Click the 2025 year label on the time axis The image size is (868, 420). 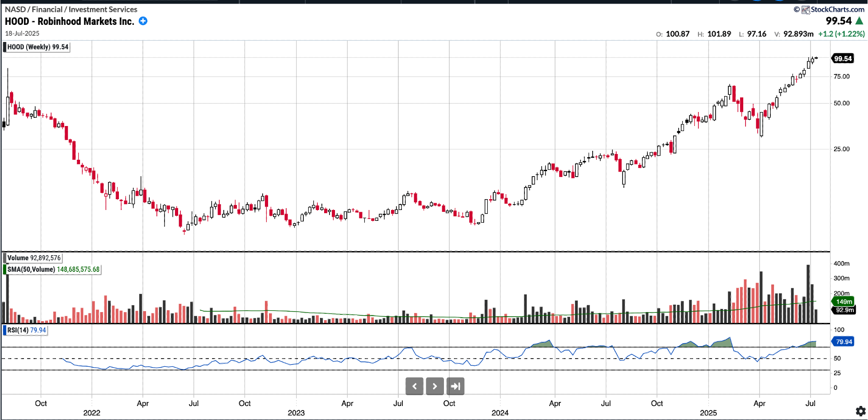point(708,413)
